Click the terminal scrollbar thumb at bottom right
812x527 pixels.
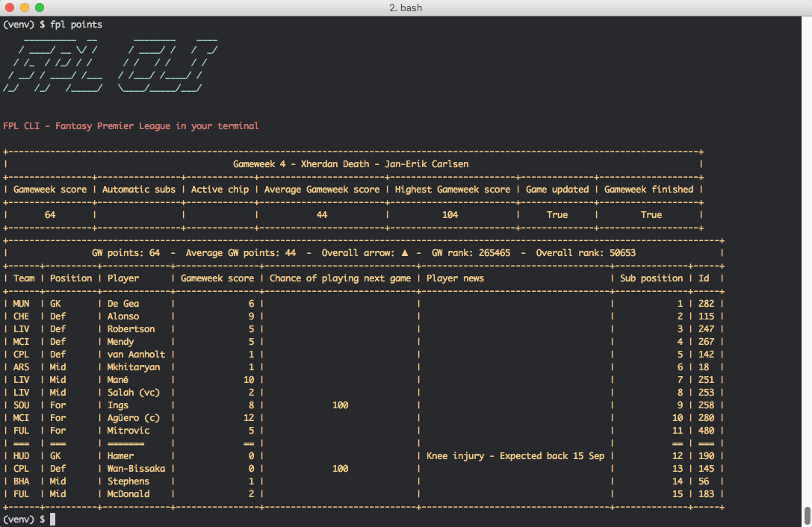tap(807, 516)
